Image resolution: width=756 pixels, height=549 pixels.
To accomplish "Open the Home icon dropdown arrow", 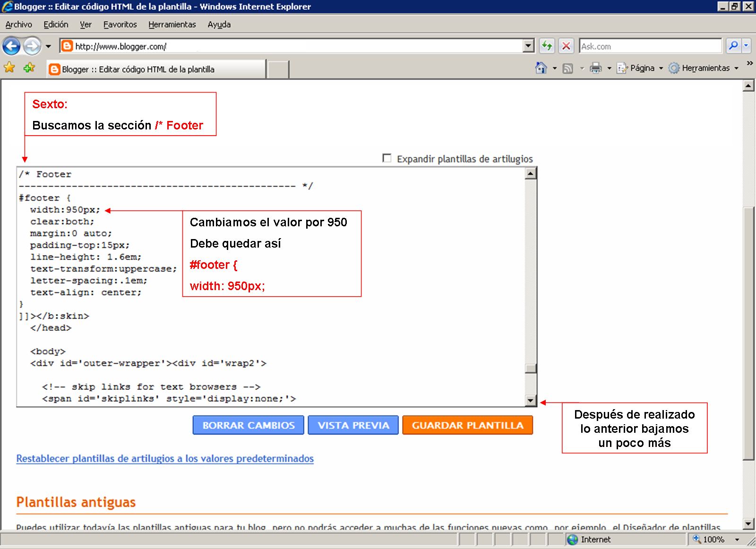I will point(555,69).
